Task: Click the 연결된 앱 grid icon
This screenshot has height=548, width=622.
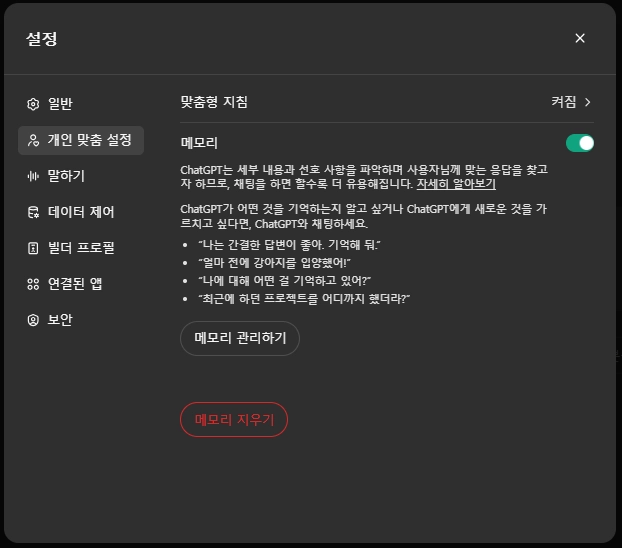Action: coord(33,284)
